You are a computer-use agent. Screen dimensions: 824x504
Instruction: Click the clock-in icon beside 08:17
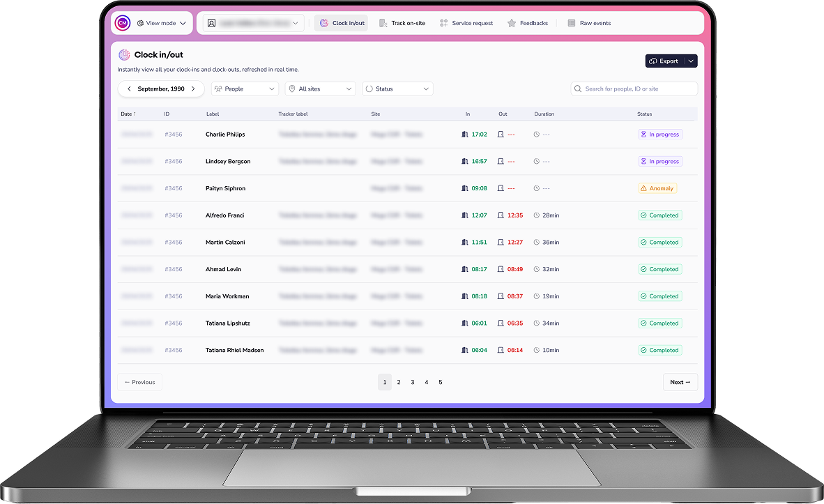(x=464, y=269)
